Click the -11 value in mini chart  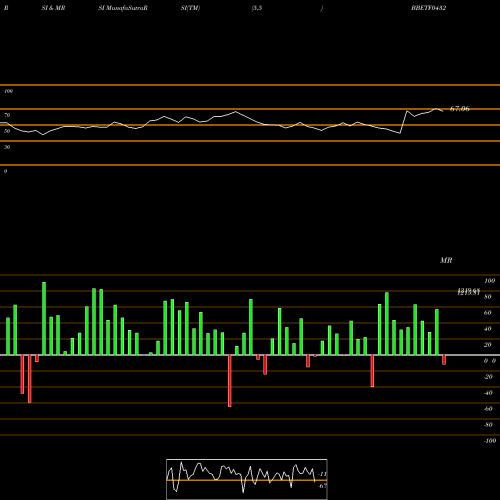[x=322, y=474]
